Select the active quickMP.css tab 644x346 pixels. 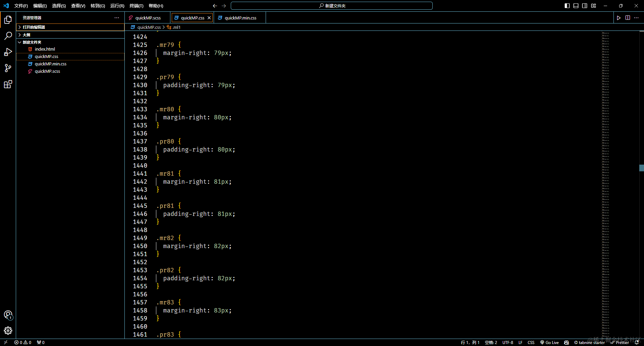[x=193, y=18]
